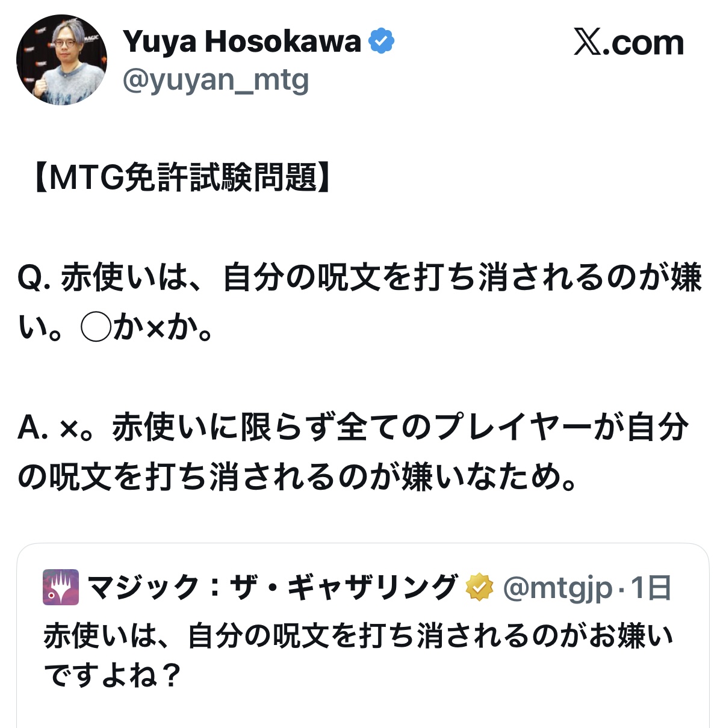
Task: Click the blue verified badge
Action: pos(381,42)
